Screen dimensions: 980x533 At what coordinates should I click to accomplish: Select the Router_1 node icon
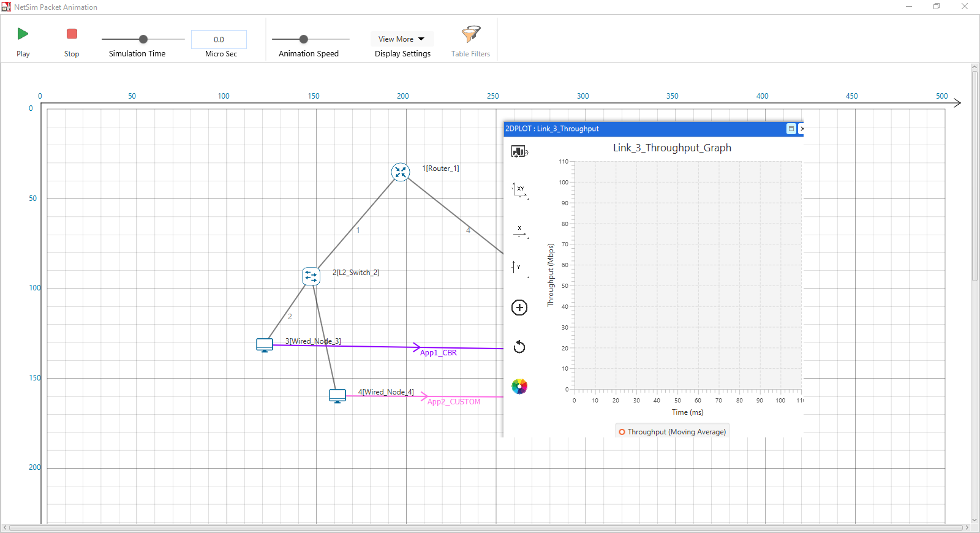(401, 172)
